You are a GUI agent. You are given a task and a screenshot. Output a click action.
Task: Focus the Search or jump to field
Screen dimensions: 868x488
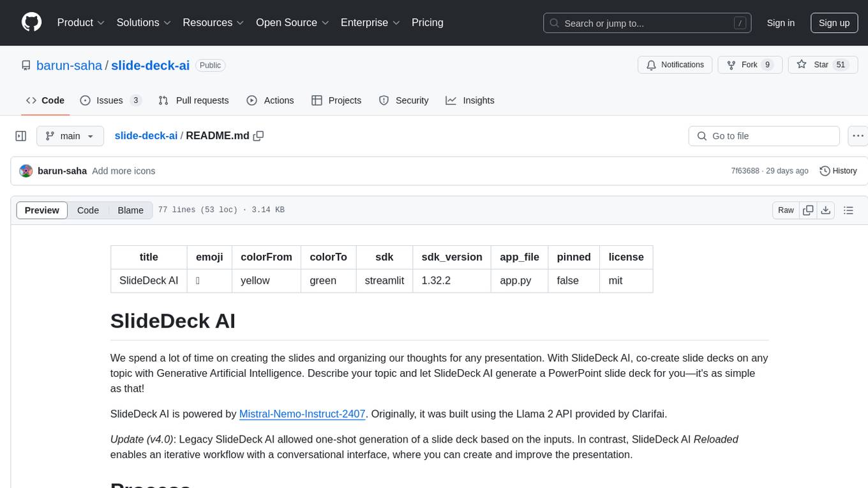(647, 23)
